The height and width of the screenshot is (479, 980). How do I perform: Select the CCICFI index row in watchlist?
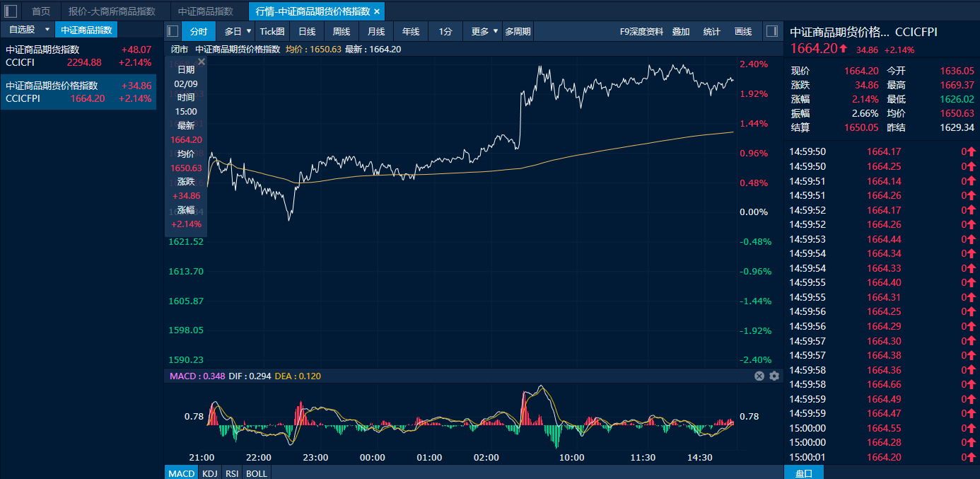coord(78,56)
